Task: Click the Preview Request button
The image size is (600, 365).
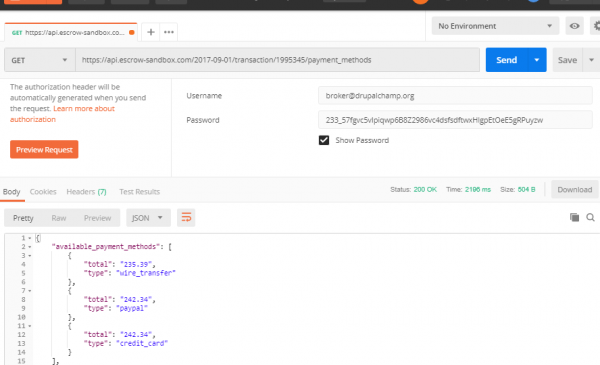Action: point(44,150)
